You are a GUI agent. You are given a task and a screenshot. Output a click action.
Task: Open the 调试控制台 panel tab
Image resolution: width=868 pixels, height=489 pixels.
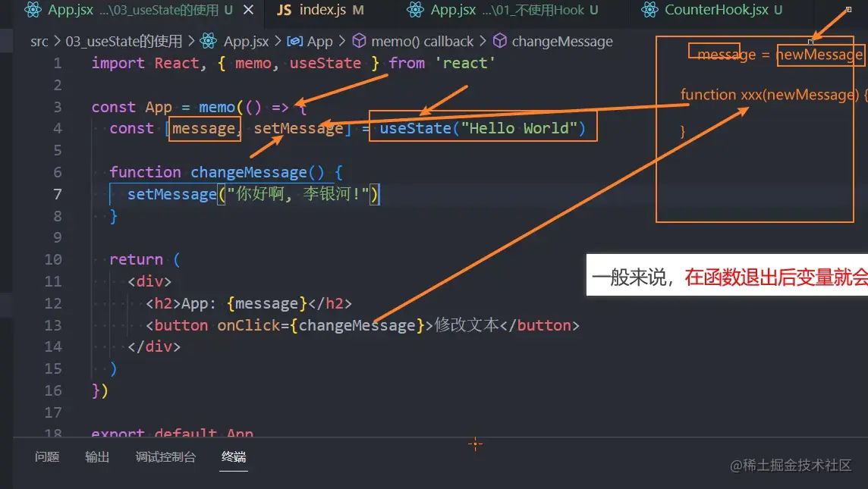point(165,457)
